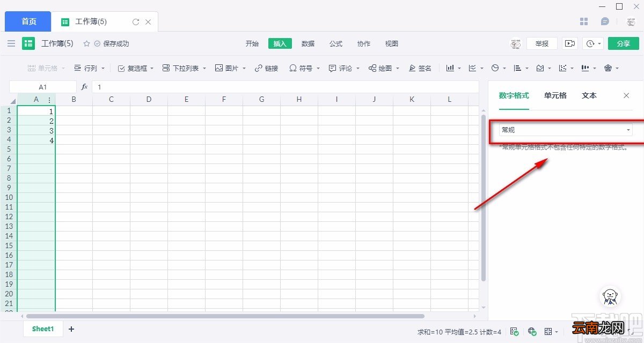This screenshot has height=343, width=644.
Task: Open the column A three-dot menu
Action: (49, 100)
